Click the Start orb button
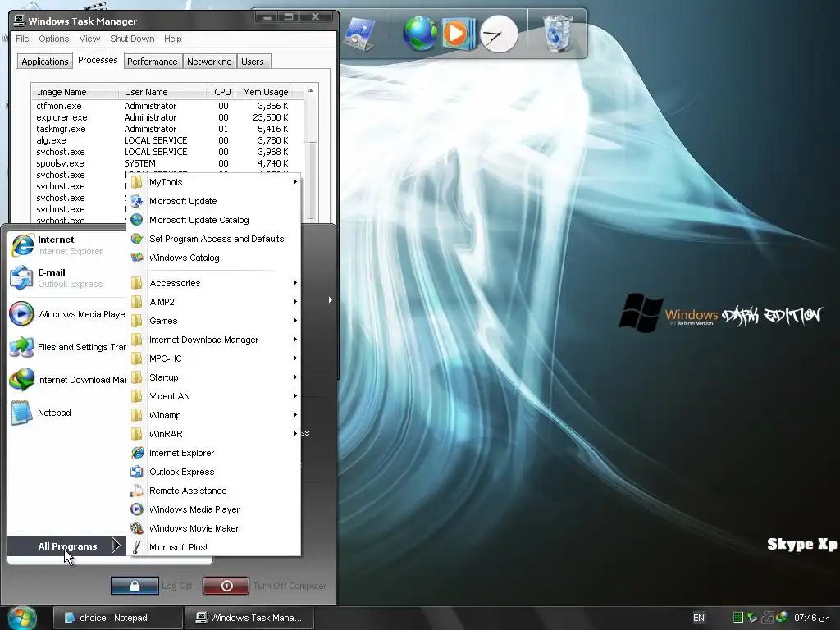This screenshot has width=840, height=630. (x=22, y=618)
